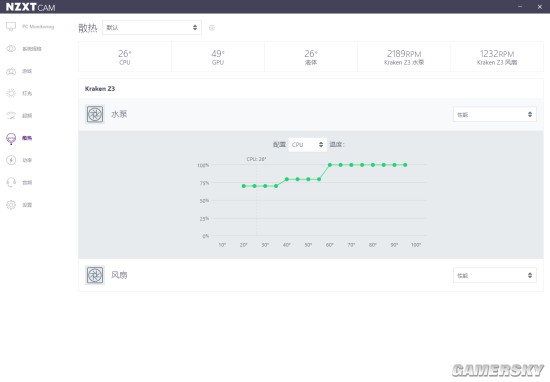Viewport: 550px width, 382px height.
Task: Click the fan icon beside 风扇
Action: tap(95, 275)
